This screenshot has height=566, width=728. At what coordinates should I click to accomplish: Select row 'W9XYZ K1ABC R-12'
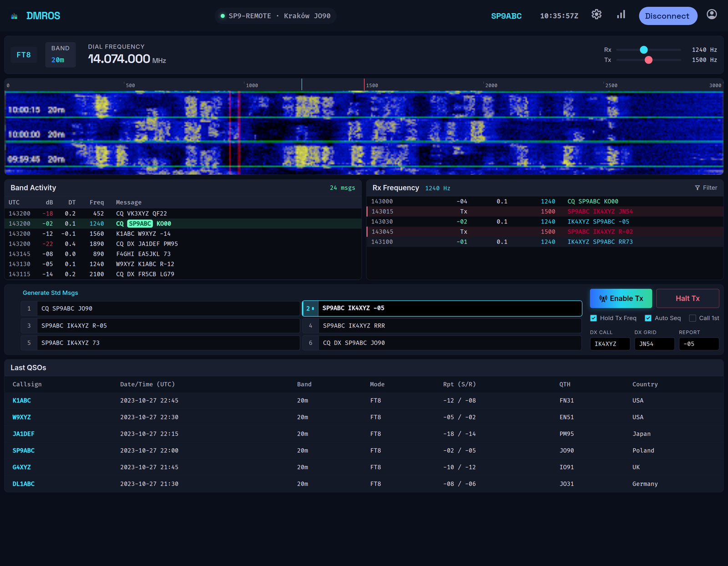click(183, 264)
